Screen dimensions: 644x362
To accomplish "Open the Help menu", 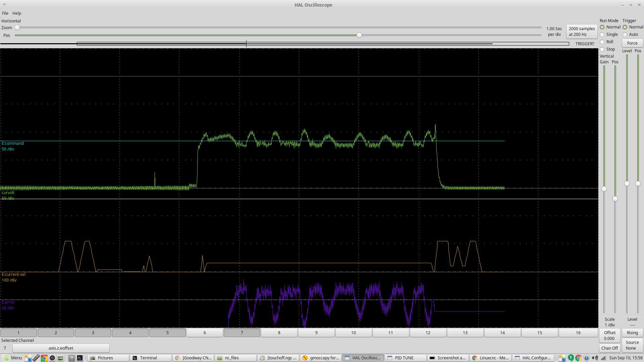I will tap(17, 13).
